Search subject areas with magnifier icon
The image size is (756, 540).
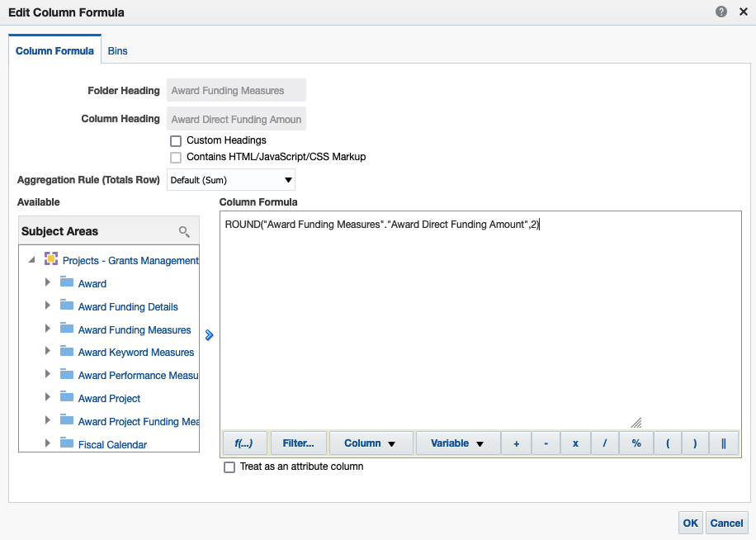pyautogui.click(x=184, y=232)
